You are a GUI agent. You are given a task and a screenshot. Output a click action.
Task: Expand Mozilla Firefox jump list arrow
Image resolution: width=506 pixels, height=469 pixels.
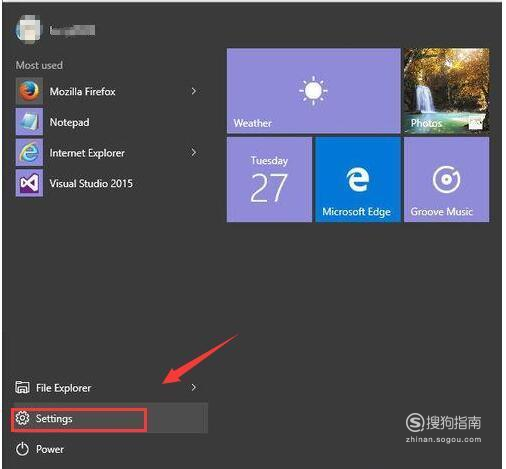[194, 91]
